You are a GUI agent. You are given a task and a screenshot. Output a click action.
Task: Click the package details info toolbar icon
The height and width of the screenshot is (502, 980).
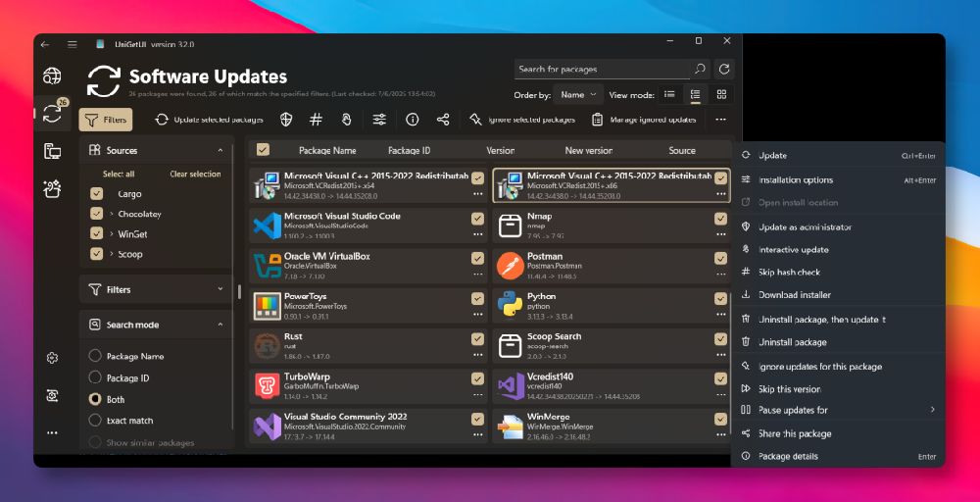[x=412, y=120]
